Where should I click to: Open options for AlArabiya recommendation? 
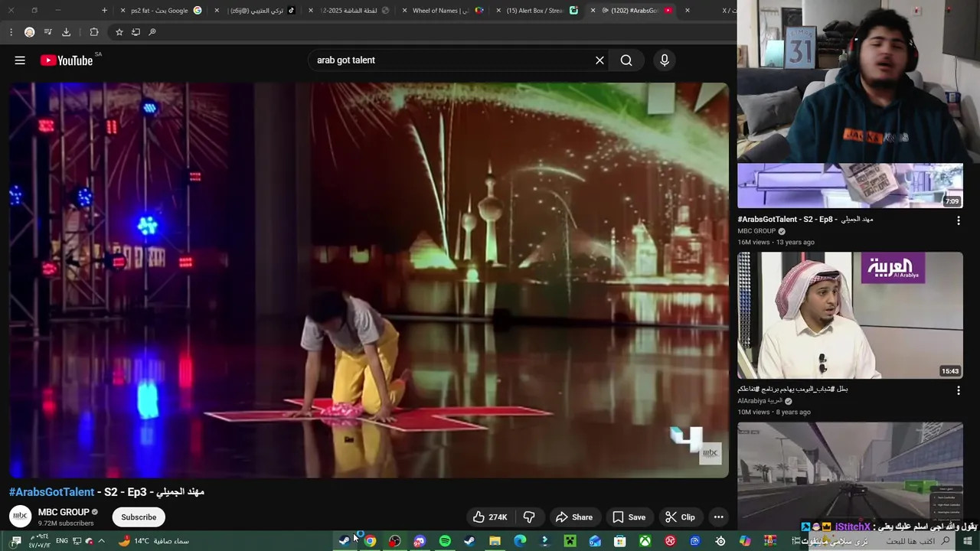[x=958, y=390]
